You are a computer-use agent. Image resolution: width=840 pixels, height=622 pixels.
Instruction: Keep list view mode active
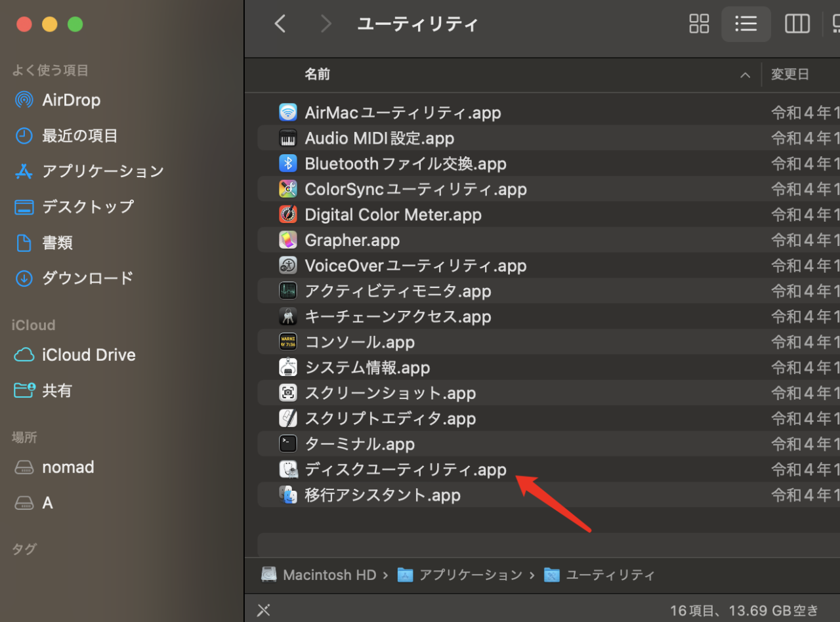click(x=746, y=24)
